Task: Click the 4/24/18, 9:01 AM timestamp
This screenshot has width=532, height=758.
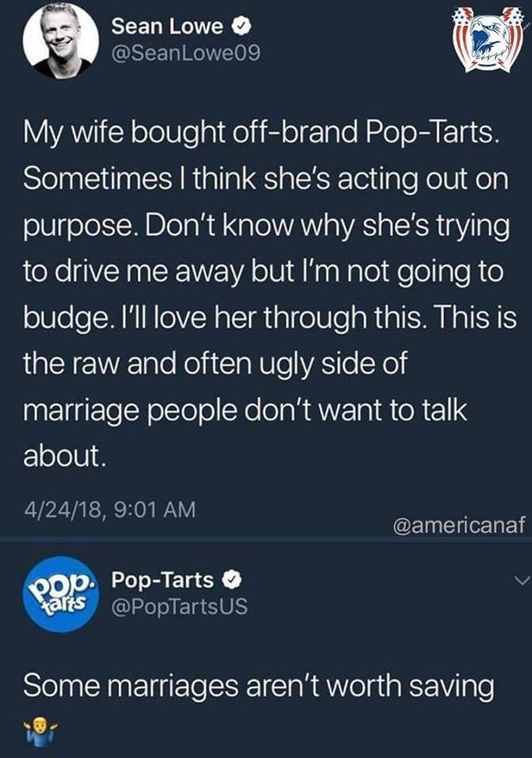Action: click(110, 509)
